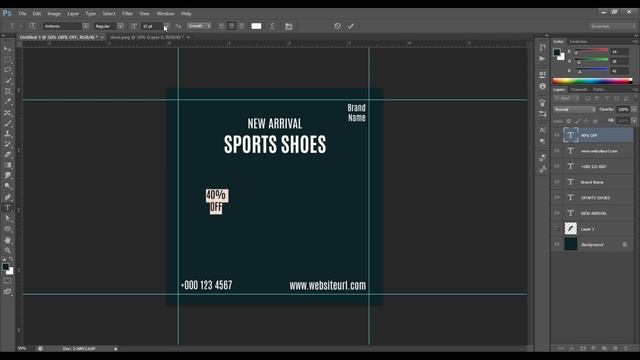Select the Eyedropper tool

coord(7,102)
